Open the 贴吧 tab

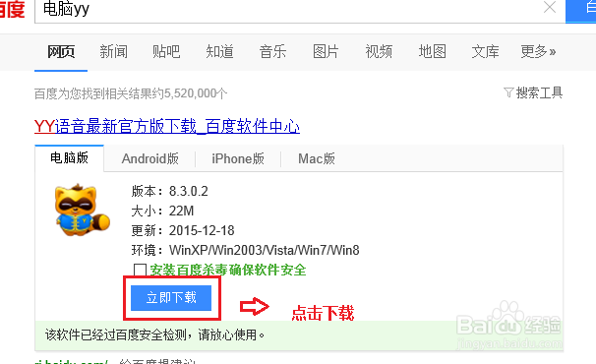(166, 52)
